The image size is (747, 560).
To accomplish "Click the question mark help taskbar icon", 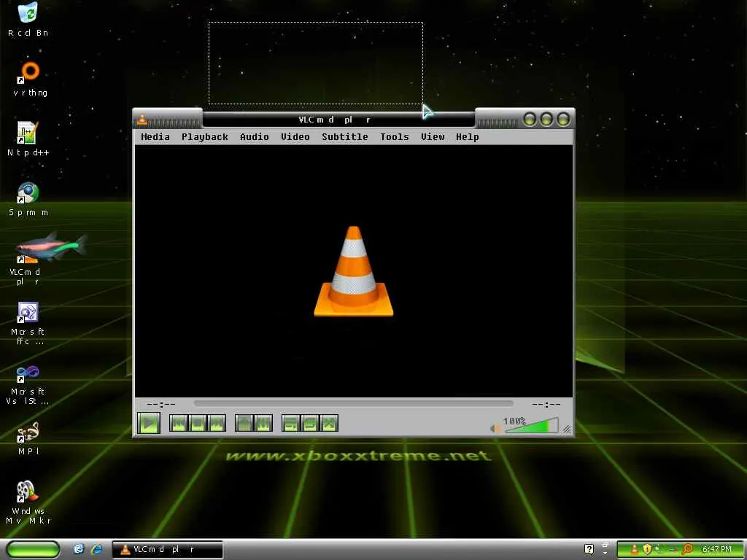I will 589,550.
